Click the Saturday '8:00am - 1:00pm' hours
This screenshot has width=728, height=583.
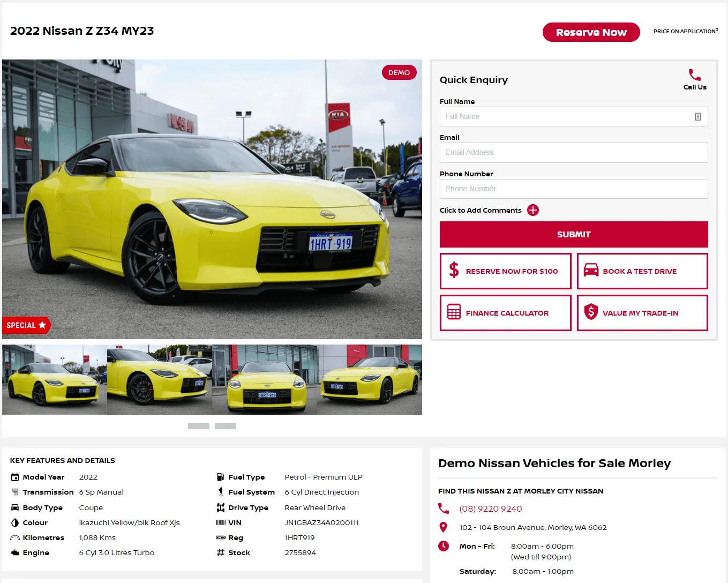[543, 571]
